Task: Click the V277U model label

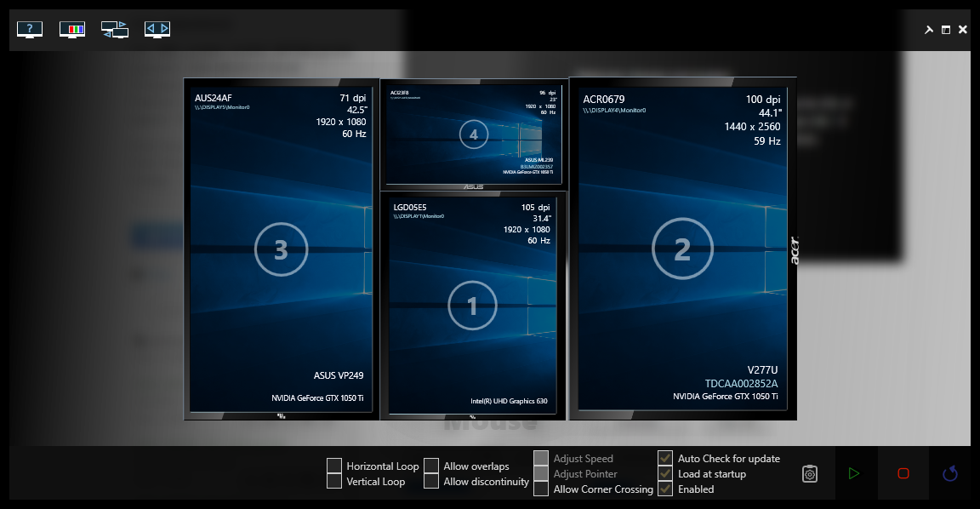Action: 762,370
